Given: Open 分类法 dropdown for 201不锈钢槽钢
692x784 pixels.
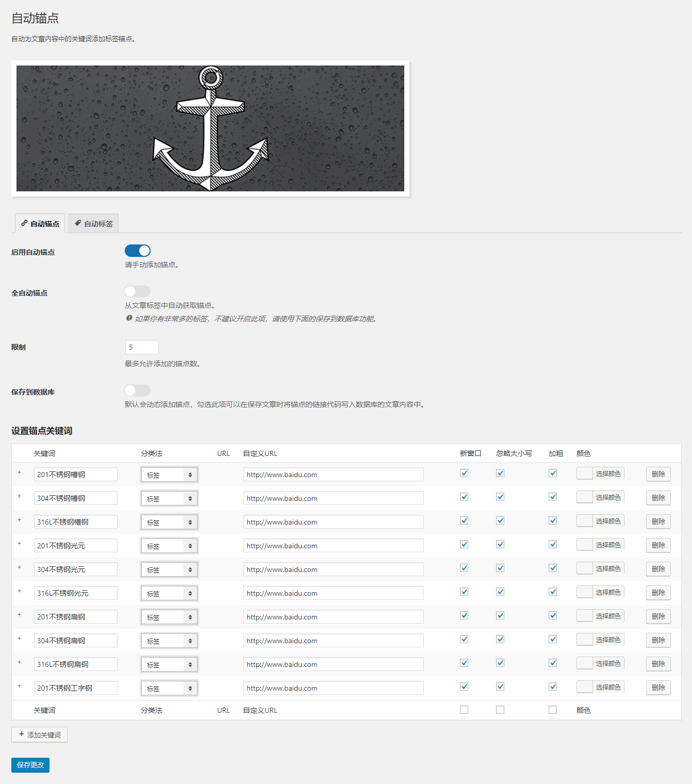Looking at the screenshot, I should click(169, 475).
